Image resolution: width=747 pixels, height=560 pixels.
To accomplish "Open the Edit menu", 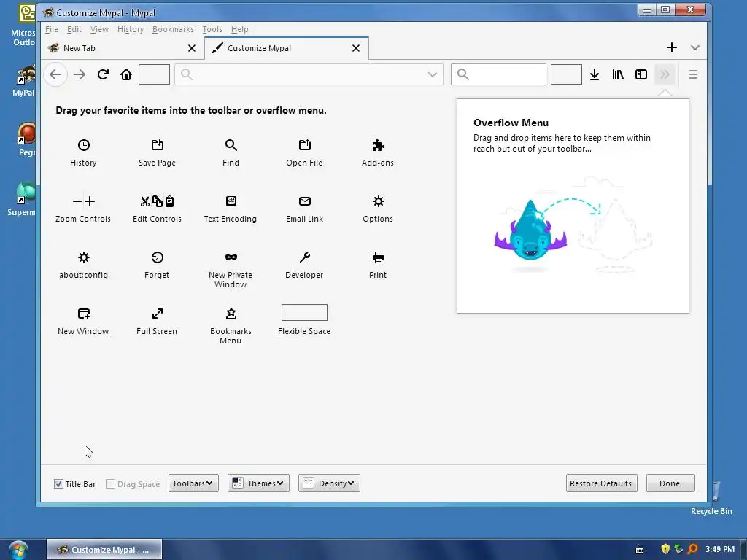I will 74,29.
